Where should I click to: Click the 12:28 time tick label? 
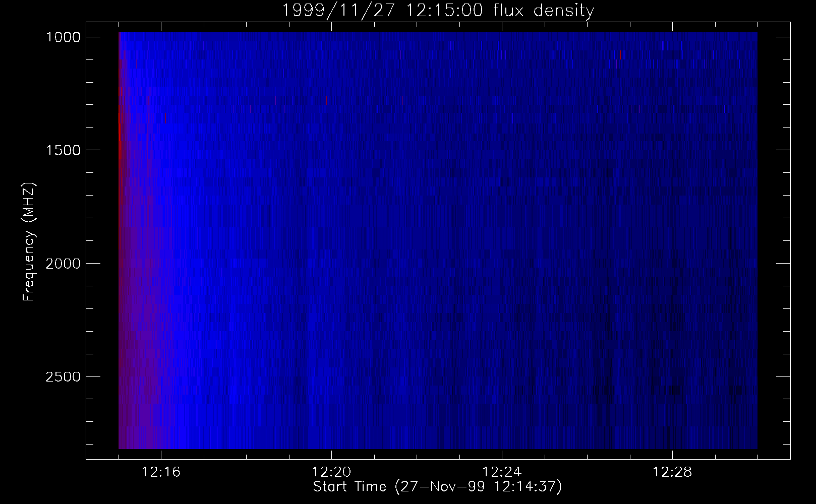pos(672,472)
